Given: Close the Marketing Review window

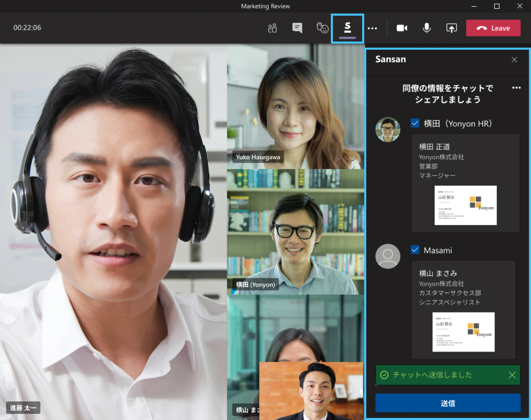Looking at the screenshot, I should (x=520, y=6).
